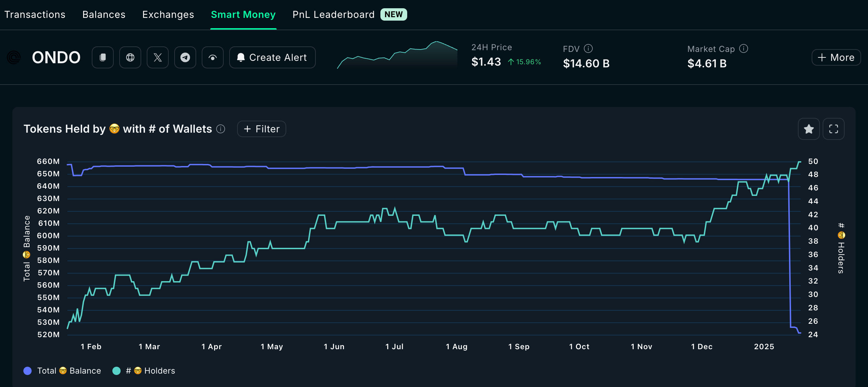Click the $14.60 B FDV value
868x387 pixels.
(x=586, y=64)
